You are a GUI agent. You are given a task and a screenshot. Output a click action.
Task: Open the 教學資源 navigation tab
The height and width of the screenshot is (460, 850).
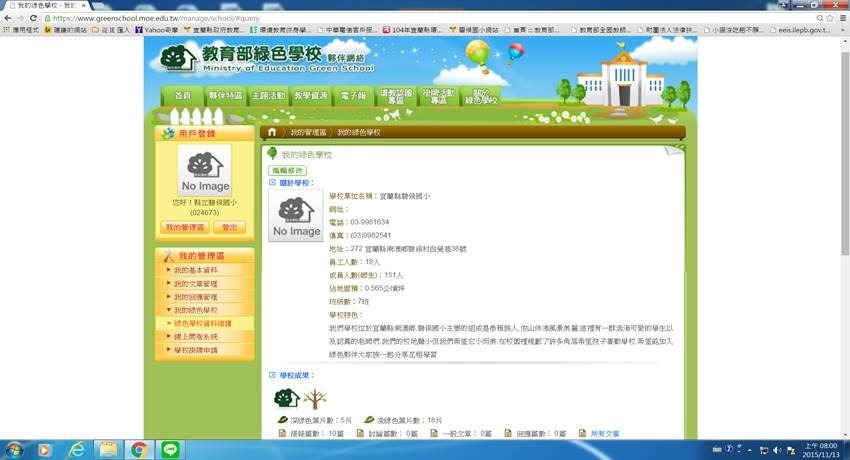click(x=311, y=95)
